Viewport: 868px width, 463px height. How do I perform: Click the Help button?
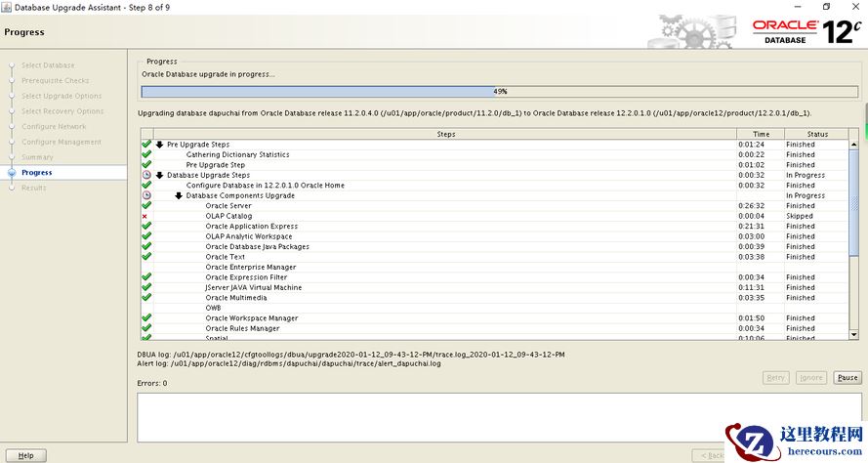26,455
